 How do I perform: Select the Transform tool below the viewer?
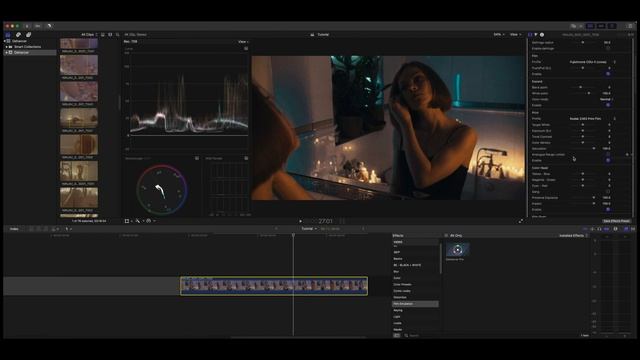[x=127, y=221]
